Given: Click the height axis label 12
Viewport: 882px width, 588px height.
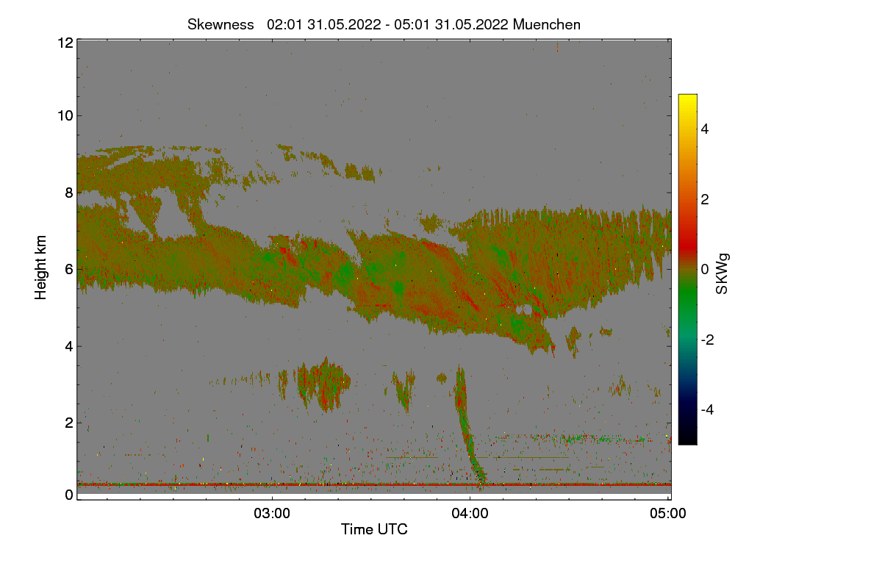Looking at the screenshot, I should (65, 43).
